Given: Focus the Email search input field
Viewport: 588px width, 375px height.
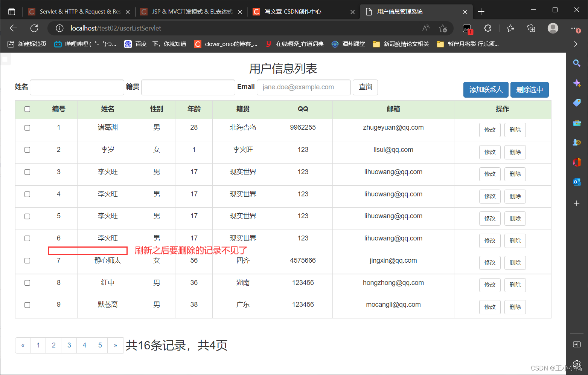Looking at the screenshot, I should pyautogui.click(x=303, y=87).
